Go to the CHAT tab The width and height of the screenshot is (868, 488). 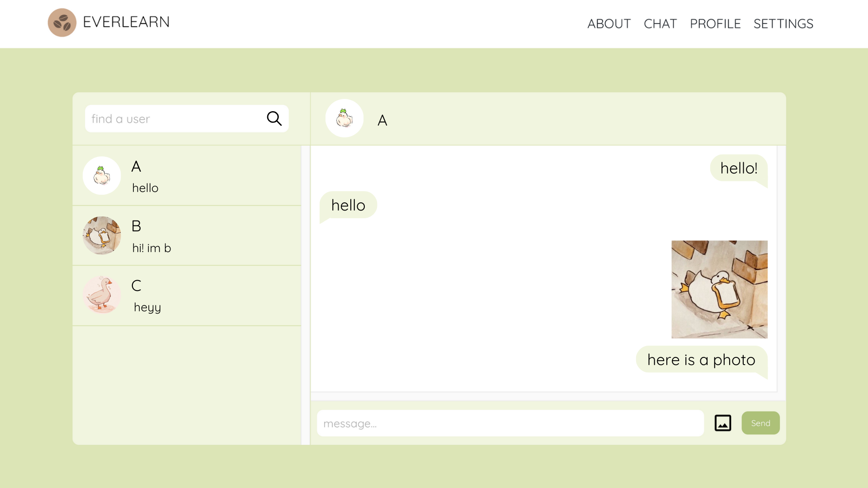point(660,23)
